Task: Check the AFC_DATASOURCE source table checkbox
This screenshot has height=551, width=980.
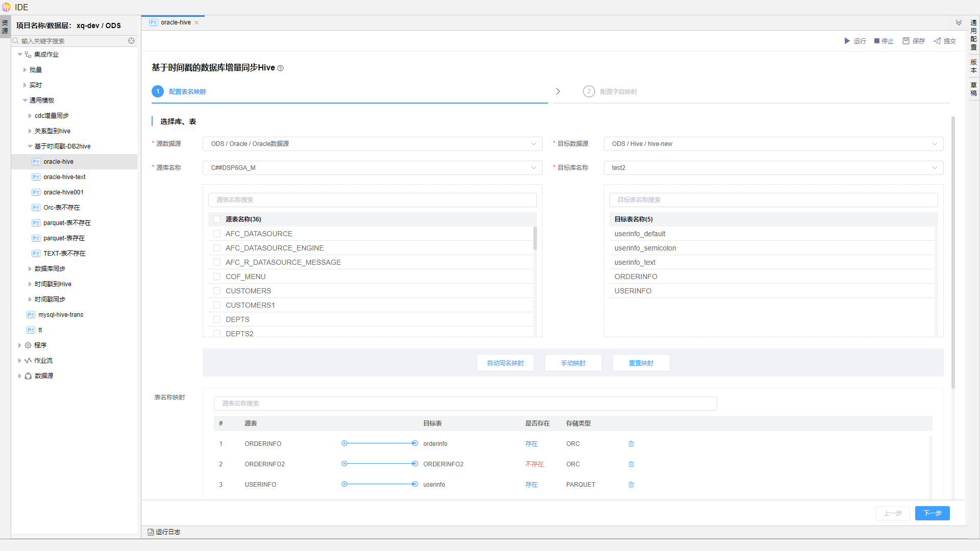Action: point(217,234)
